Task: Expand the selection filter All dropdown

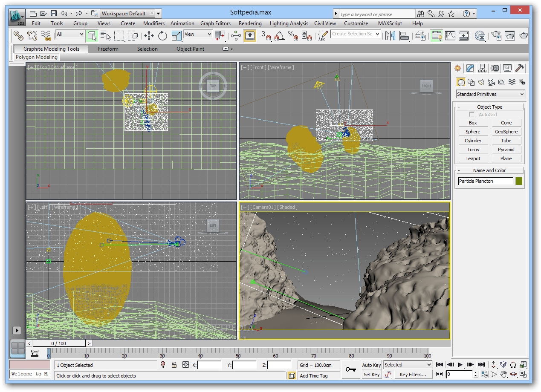Action: (x=70, y=34)
